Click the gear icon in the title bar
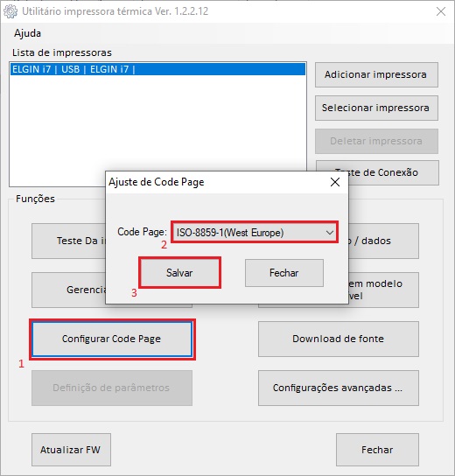455x476 pixels. (x=10, y=11)
